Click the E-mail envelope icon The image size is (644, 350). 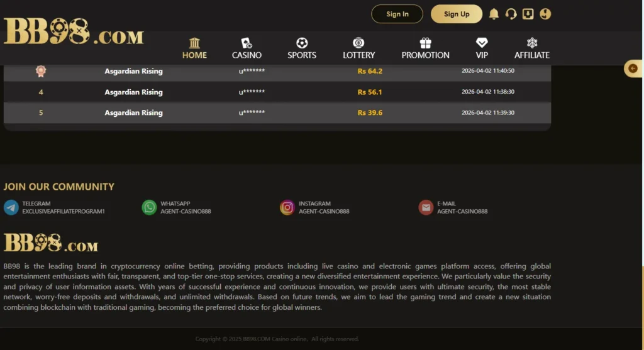click(x=426, y=207)
